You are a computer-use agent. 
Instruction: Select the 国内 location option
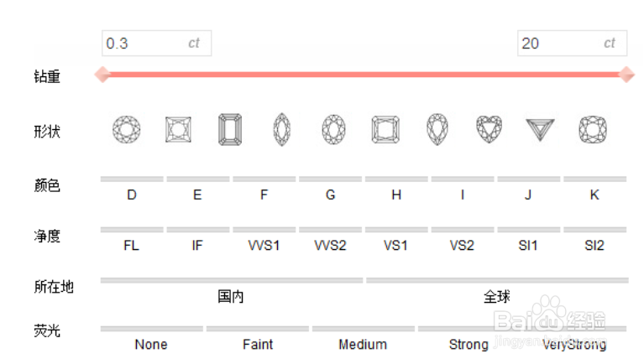pos(232,291)
